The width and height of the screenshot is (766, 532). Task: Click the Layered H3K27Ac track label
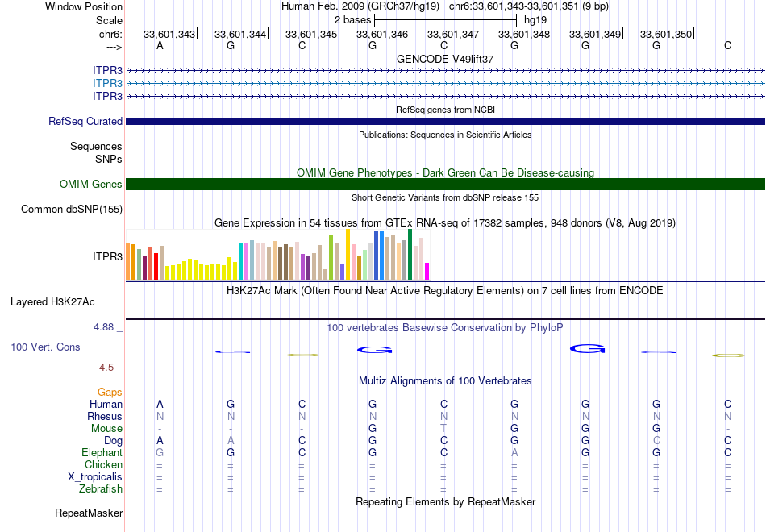(x=52, y=302)
